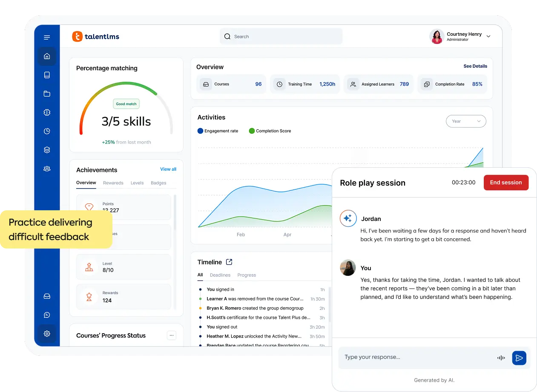Viewport: 537px width, 392px height.
Task: Click "Learner A was removed" timeline entry
Action: (255, 299)
